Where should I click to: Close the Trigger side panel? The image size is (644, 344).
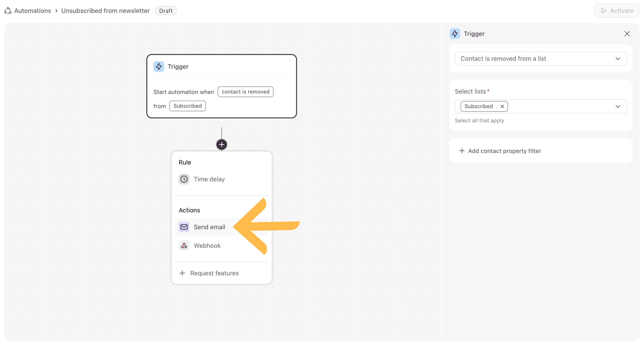(x=627, y=34)
